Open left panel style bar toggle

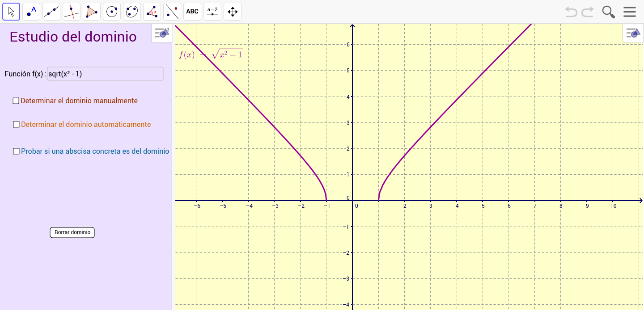point(162,33)
